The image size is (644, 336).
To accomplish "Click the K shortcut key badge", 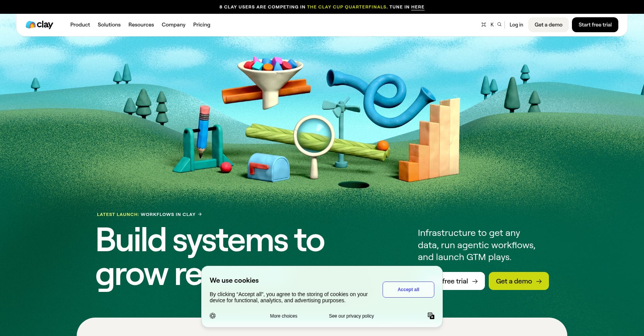I will tap(492, 25).
